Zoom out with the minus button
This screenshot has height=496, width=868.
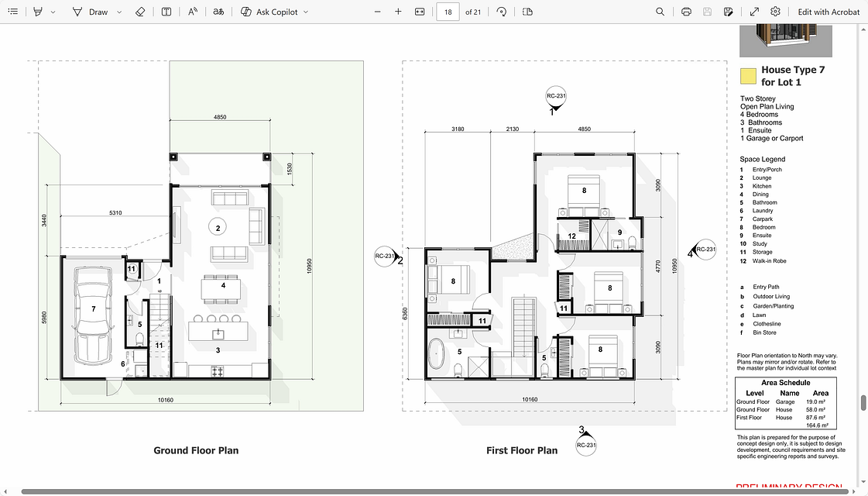(377, 12)
